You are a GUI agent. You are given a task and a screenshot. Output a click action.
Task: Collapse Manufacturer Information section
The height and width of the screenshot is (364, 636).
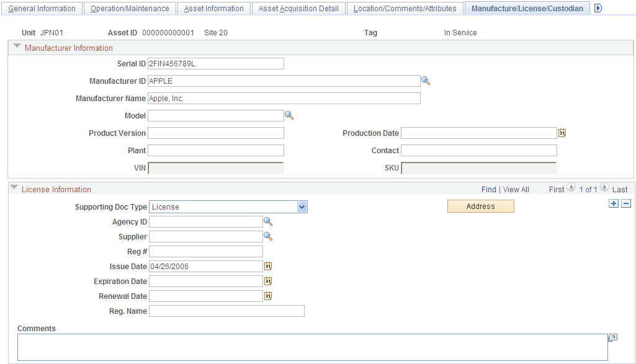tap(17, 47)
